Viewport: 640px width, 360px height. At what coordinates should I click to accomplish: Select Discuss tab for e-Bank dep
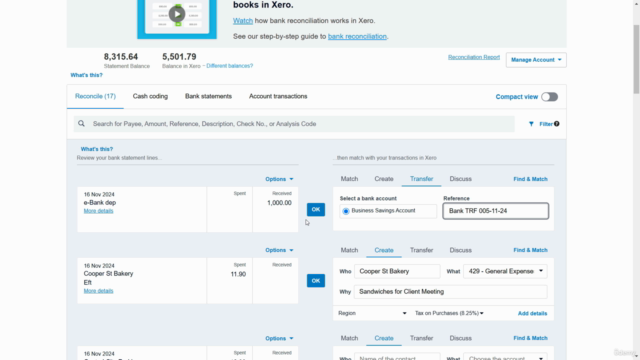point(460,179)
